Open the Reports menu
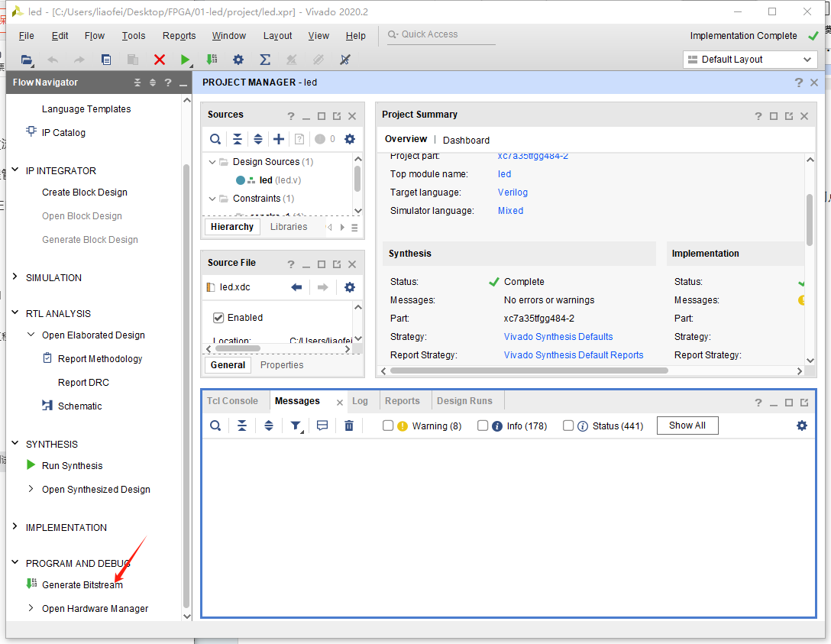The image size is (831, 644). coord(179,35)
